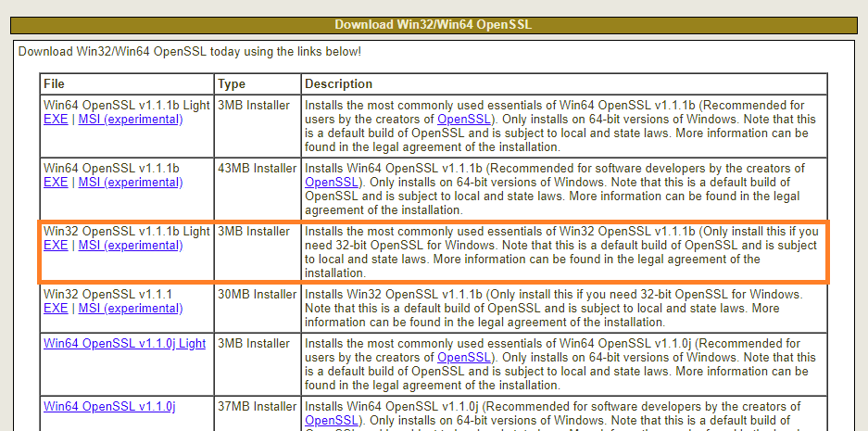Image resolution: width=868 pixels, height=431 pixels.
Task: Follow OpenSSL link in Win64 v1.1.0j Light description
Action: tap(464, 358)
